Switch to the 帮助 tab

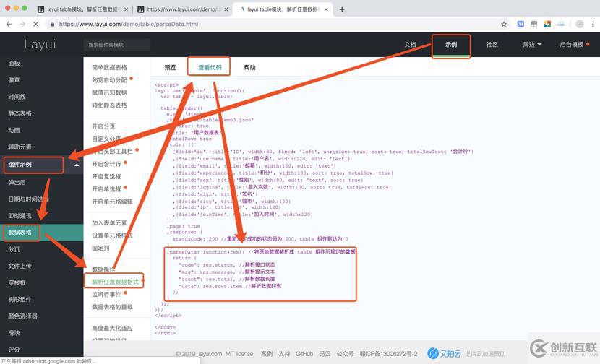pyautogui.click(x=249, y=67)
